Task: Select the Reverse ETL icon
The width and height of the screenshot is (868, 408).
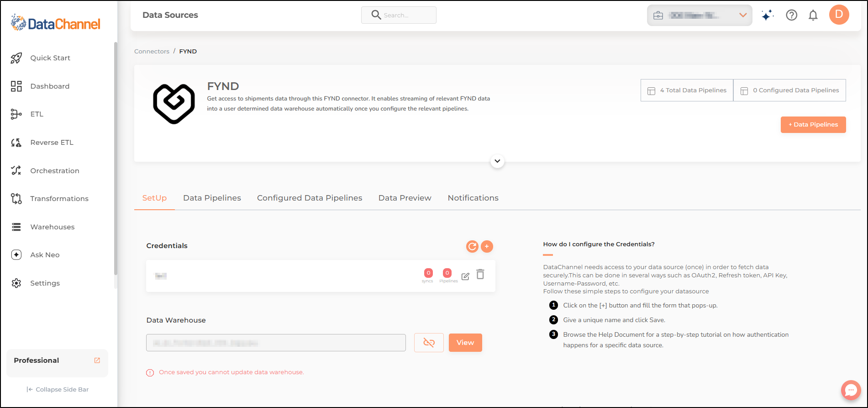Action: click(16, 143)
